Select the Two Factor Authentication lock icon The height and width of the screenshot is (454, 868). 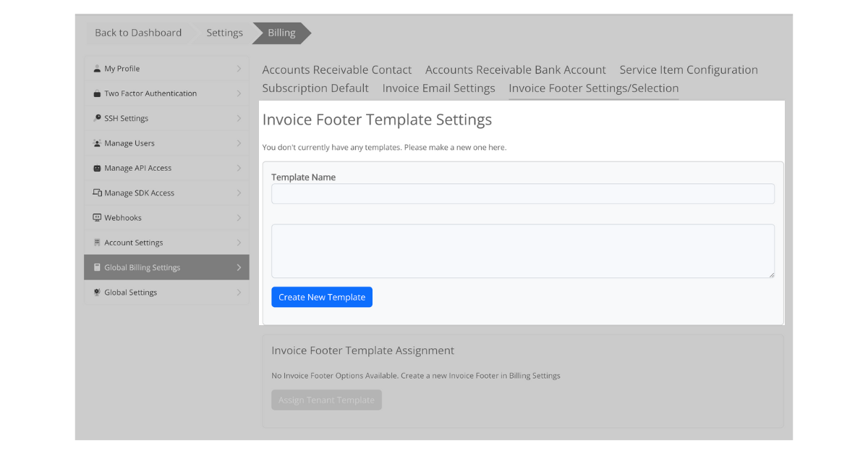97,93
